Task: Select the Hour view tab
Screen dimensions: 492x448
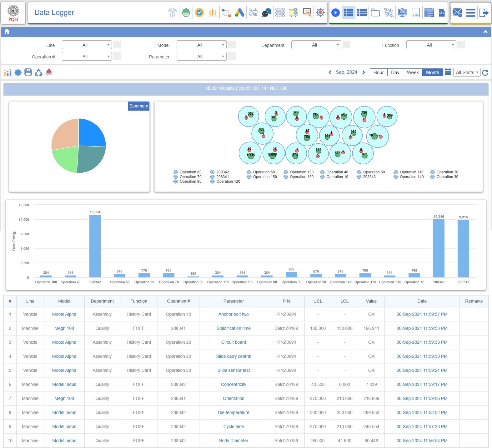Action: coord(378,72)
